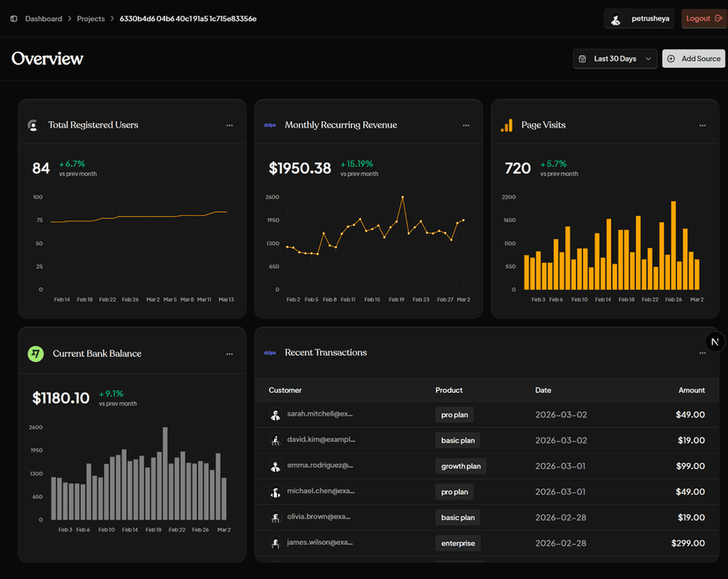Click the Stripe icon on Monthly Recurring Revenue
This screenshot has height=579, width=728.
click(270, 125)
